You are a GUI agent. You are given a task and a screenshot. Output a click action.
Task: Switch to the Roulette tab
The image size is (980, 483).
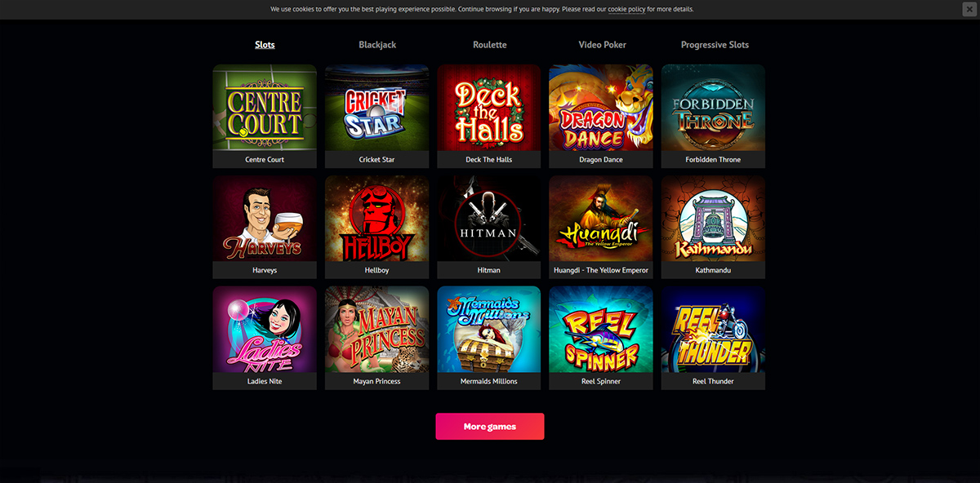point(490,45)
